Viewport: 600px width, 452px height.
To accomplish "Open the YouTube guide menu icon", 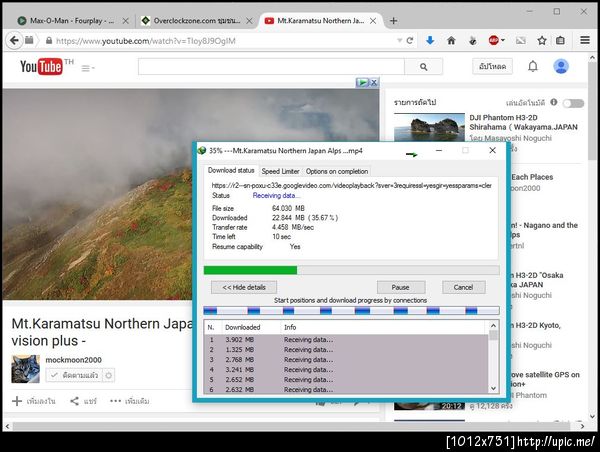I will 88,68.
